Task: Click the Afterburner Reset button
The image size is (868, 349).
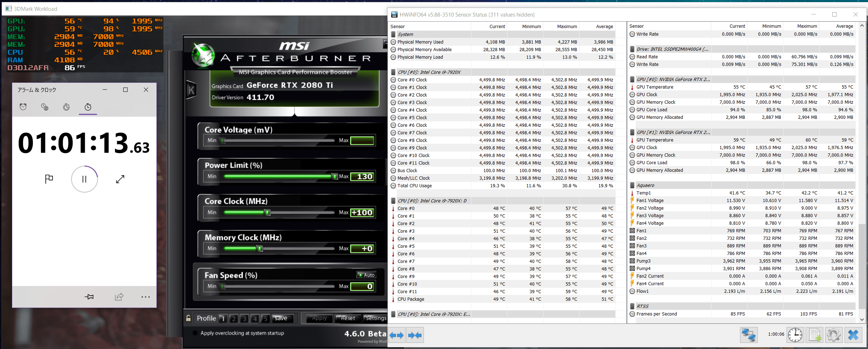Action: click(347, 318)
